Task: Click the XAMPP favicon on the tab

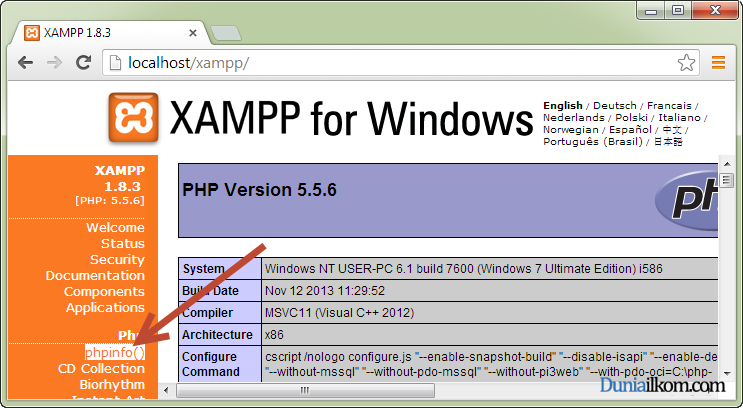Action: pos(32,33)
